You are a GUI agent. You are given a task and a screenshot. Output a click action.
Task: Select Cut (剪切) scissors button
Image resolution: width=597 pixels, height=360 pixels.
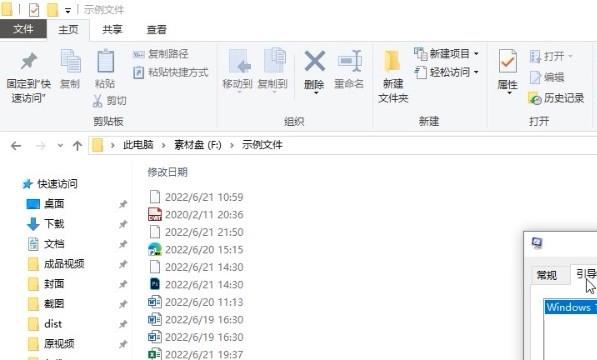(x=110, y=101)
